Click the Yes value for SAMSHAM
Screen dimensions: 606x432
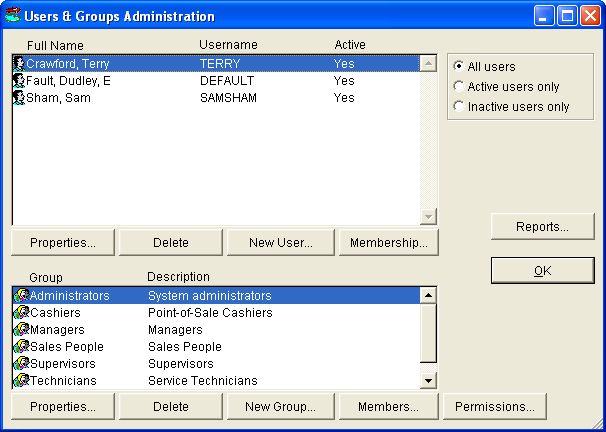pyautogui.click(x=344, y=97)
